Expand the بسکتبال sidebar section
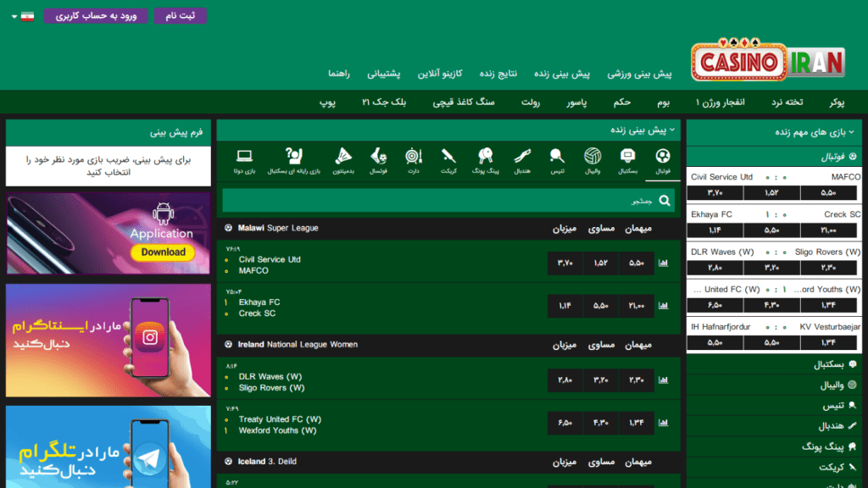Viewport: 868px width, 488px height. click(774, 364)
